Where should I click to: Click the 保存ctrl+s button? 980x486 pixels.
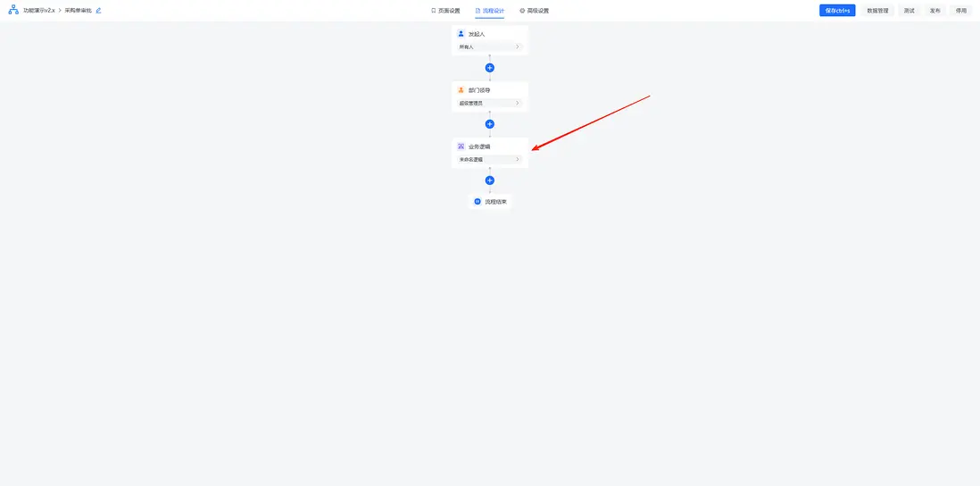[837, 11]
